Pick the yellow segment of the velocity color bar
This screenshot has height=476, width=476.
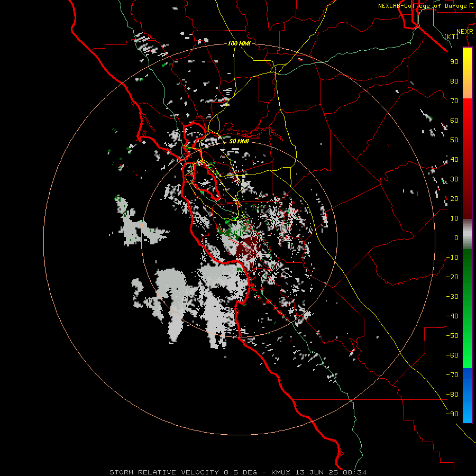click(467, 62)
